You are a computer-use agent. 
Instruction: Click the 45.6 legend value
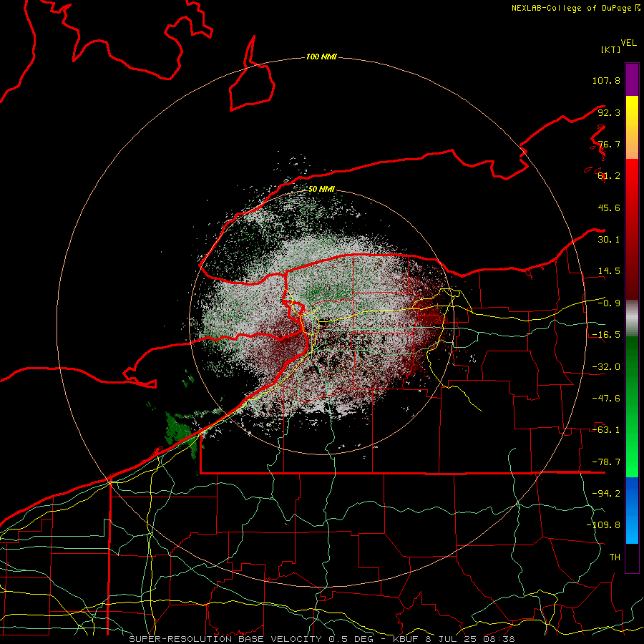click(x=609, y=208)
